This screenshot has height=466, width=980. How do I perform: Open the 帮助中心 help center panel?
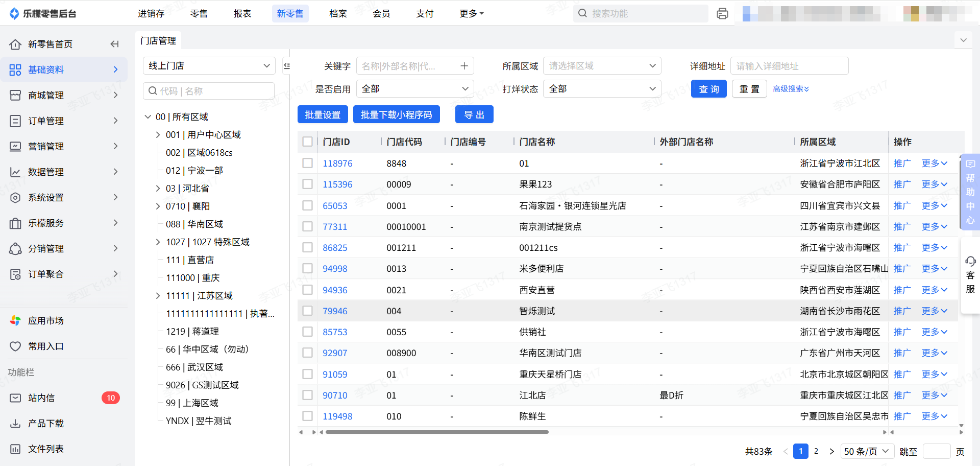point(970,192)
